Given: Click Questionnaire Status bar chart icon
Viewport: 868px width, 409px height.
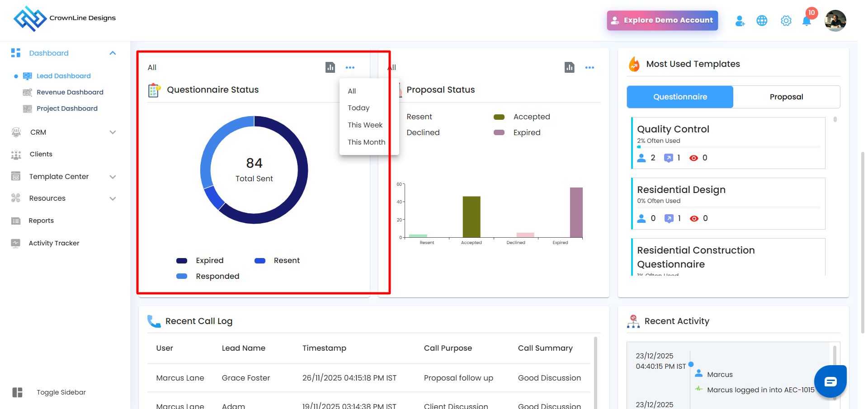Looking at the screenshot, I should coord(330,67).
